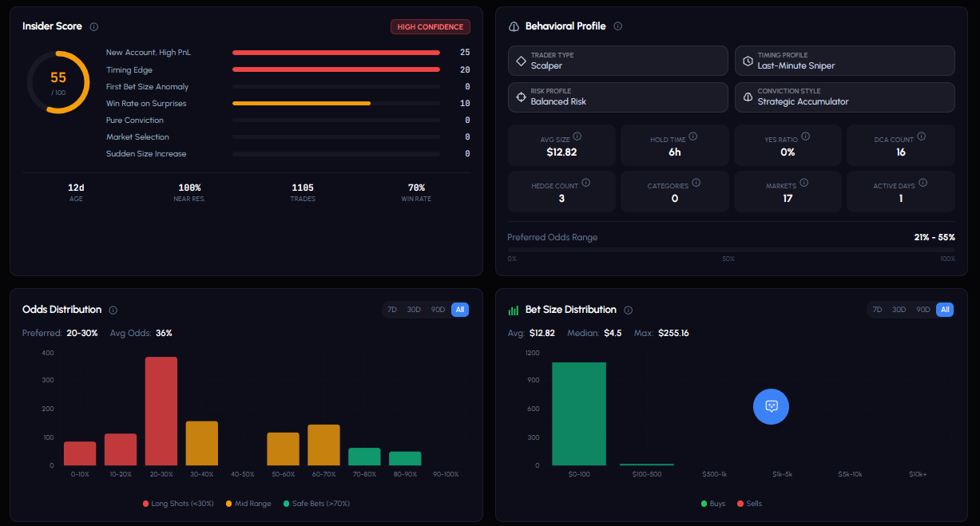Click the info icon on Hedge Count stat
980x526 pixels.
(585, 183)
